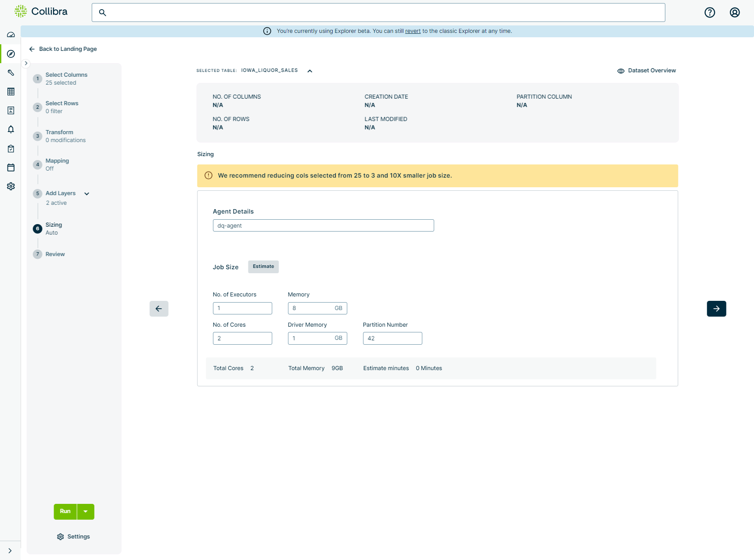Viewport: 754px width, 560px height.
Task: Go to the Select Columns step
Action: [x=66, y=75]
